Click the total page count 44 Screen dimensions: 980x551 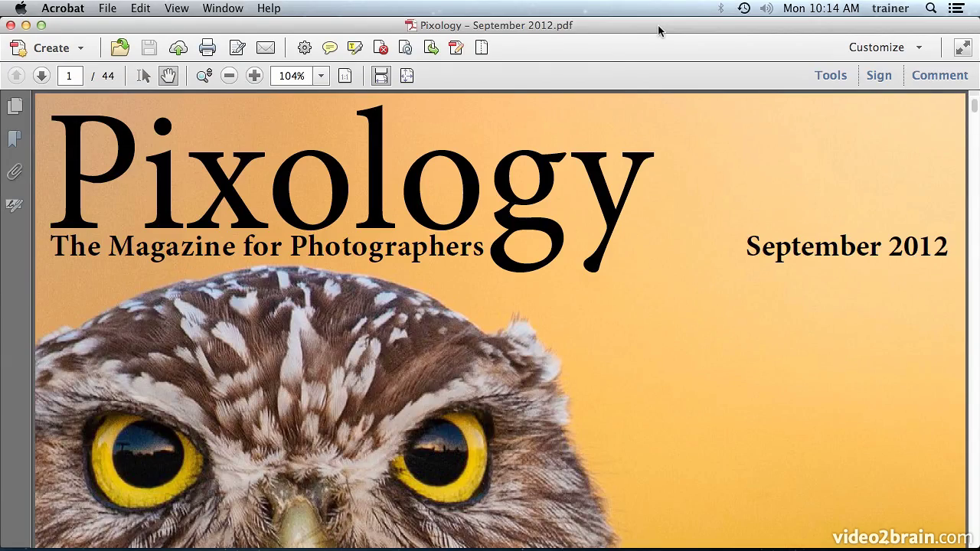click(108, 76)
